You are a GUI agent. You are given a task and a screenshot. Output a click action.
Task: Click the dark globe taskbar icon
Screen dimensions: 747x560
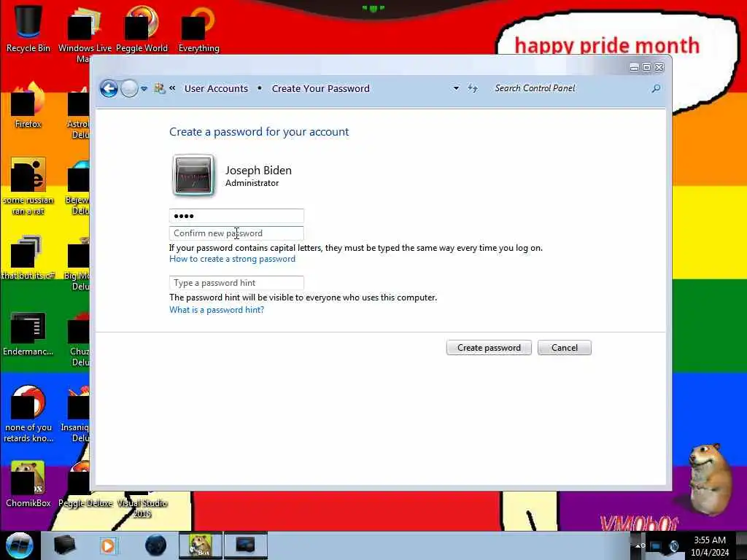pyautogui.click(x=155, y=545)
